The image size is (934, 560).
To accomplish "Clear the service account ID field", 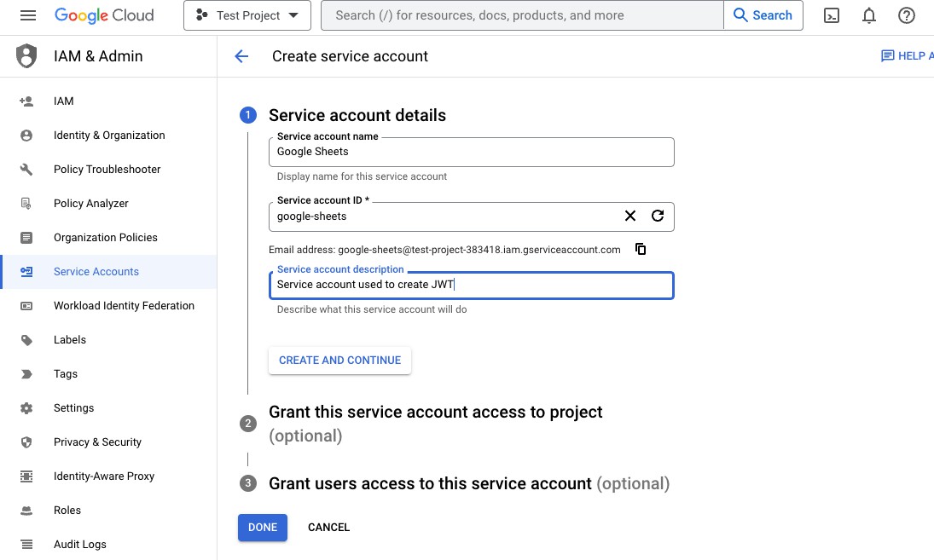I will coord(630,216).
